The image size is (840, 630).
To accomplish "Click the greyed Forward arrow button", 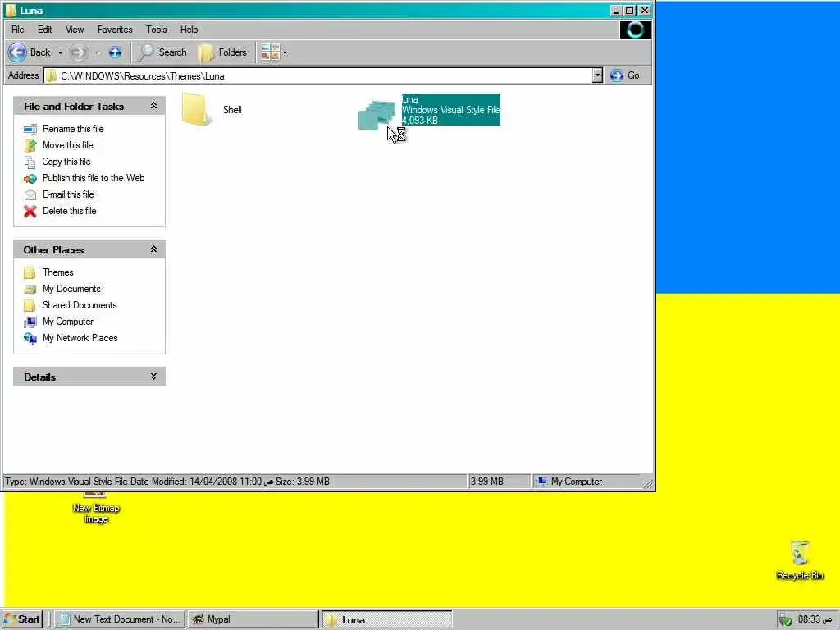I will [79, 52].
